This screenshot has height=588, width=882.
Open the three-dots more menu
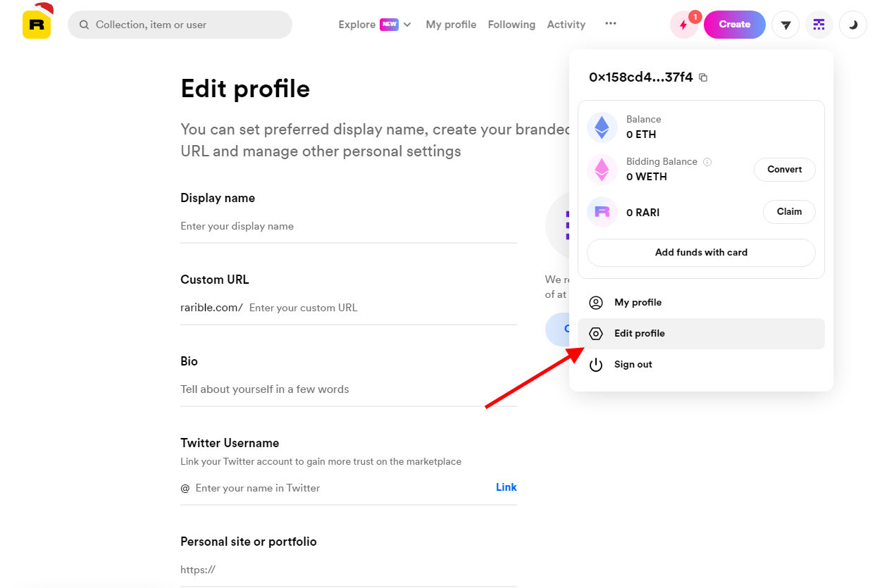(611, 23)
